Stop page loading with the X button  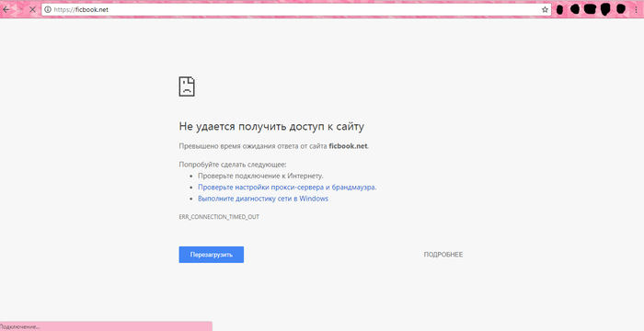pyautogui.click(x=32, y=9)
